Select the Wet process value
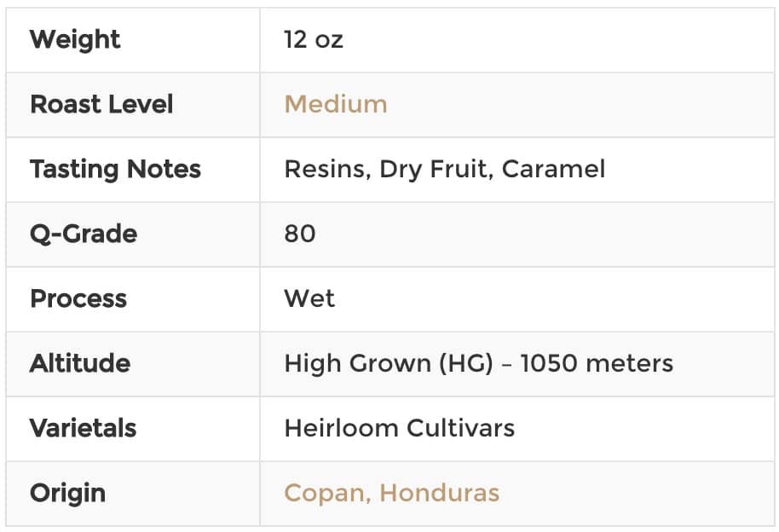The width and height of the screenshot is (779, 532). pos(309,298)
